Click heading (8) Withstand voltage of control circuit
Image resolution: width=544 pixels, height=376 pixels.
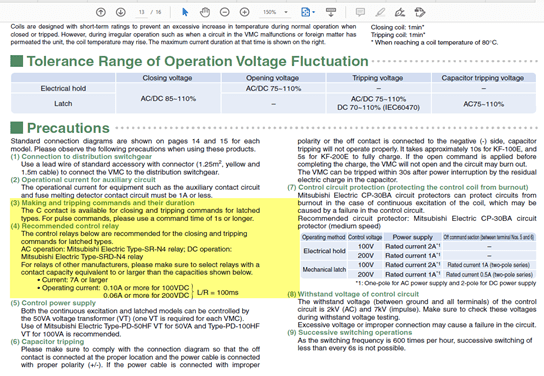(353, 294)
